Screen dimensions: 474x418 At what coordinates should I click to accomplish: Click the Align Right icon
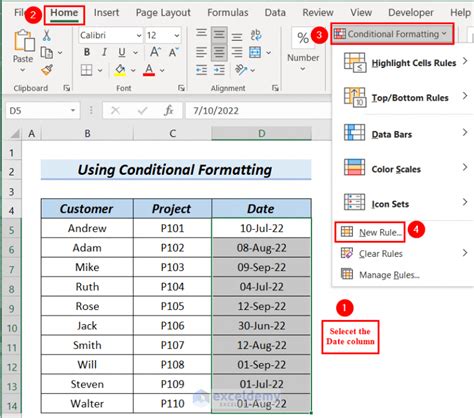(x=237, y=52)
